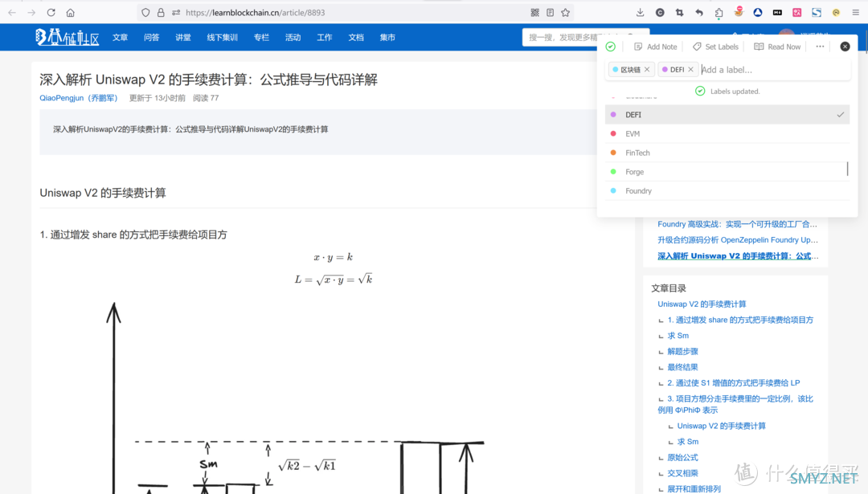Click the address bar URL
868x494 pixels.
click(x=256, y=12)
